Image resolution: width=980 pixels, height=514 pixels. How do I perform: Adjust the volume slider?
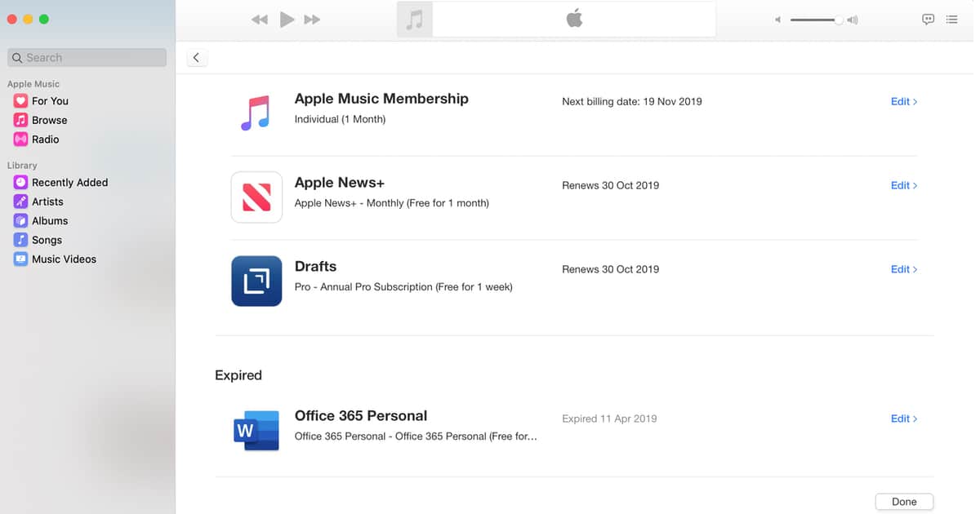tap(817, 20)
